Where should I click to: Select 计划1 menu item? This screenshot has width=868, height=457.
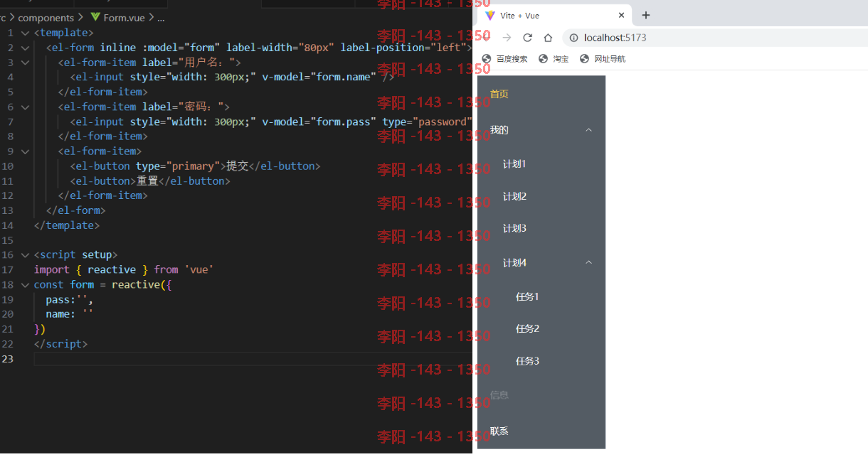(541, 164)
